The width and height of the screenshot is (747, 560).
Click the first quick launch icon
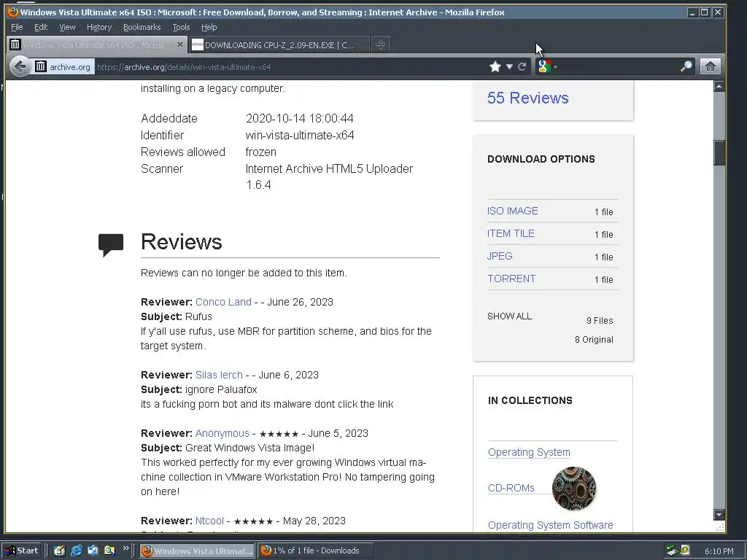[59, 551]
